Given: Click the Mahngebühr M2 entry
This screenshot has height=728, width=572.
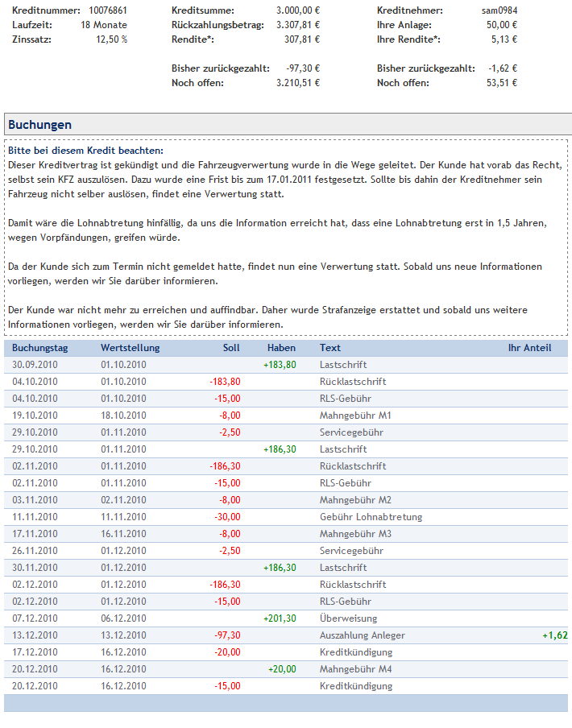Looking at the screenshot, I should (x=355, y=499).
